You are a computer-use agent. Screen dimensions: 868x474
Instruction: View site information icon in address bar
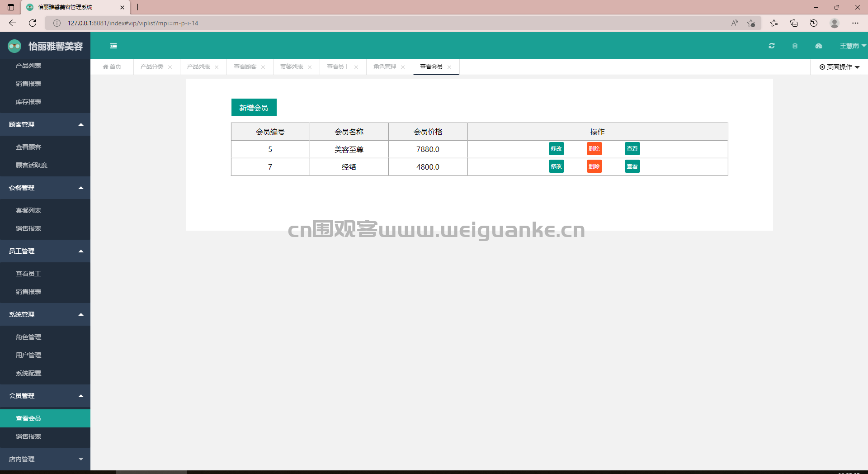(x=57, y=23)
